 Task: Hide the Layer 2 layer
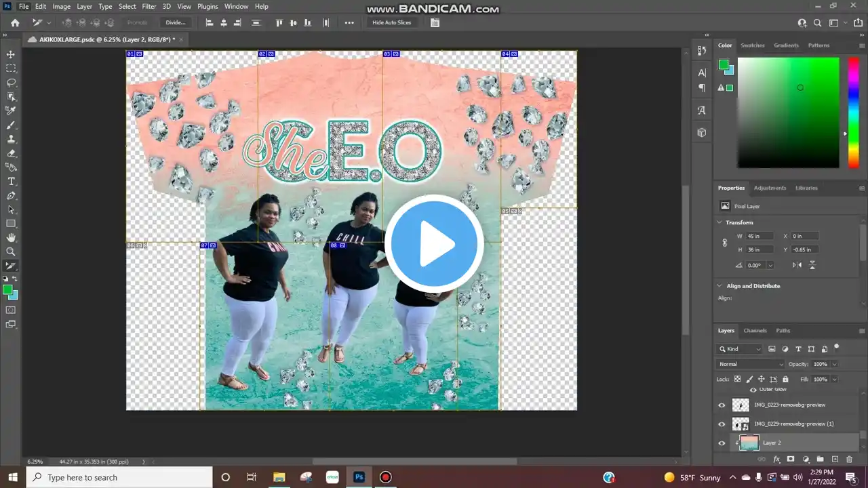coord(722,443)
